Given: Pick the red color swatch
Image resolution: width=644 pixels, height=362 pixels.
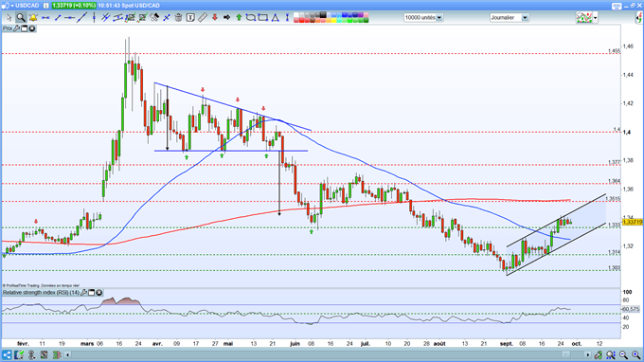Looking at the screenshot, I should pyautogui.click(x=301, y=20).
